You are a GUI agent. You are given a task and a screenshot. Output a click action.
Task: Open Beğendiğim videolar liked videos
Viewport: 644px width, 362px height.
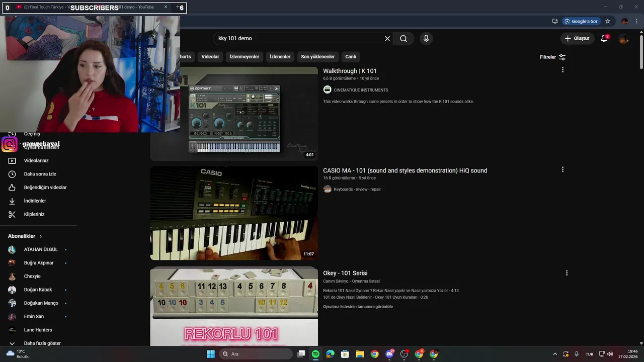45,188
